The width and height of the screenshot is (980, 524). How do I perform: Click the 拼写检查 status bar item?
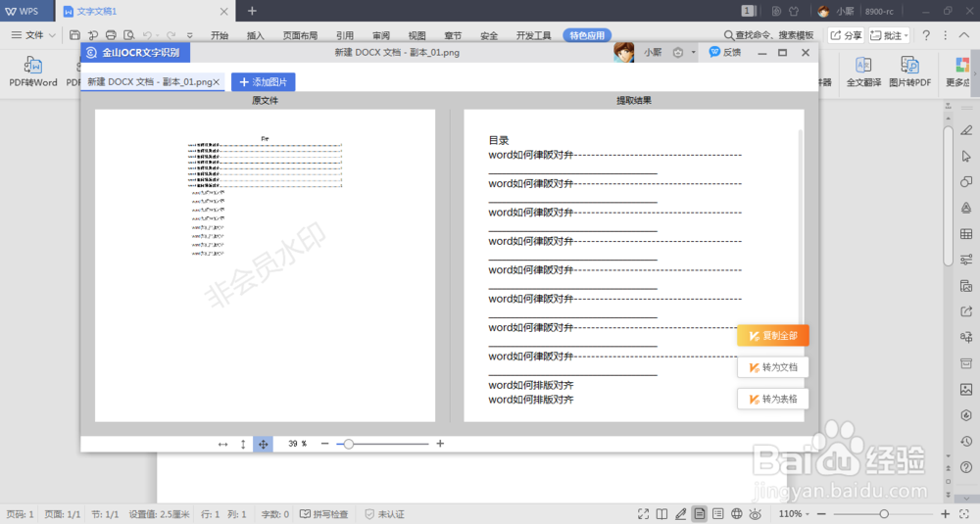coord(323,514)
